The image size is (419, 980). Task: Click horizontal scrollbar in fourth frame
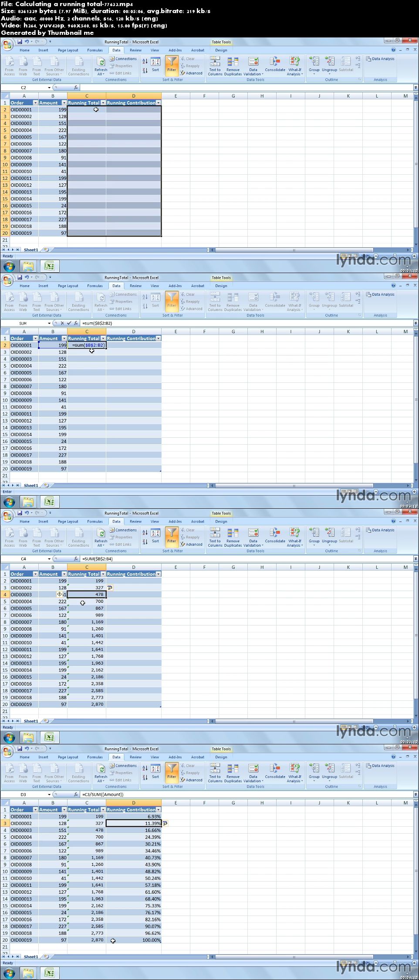tap(294, 957)
